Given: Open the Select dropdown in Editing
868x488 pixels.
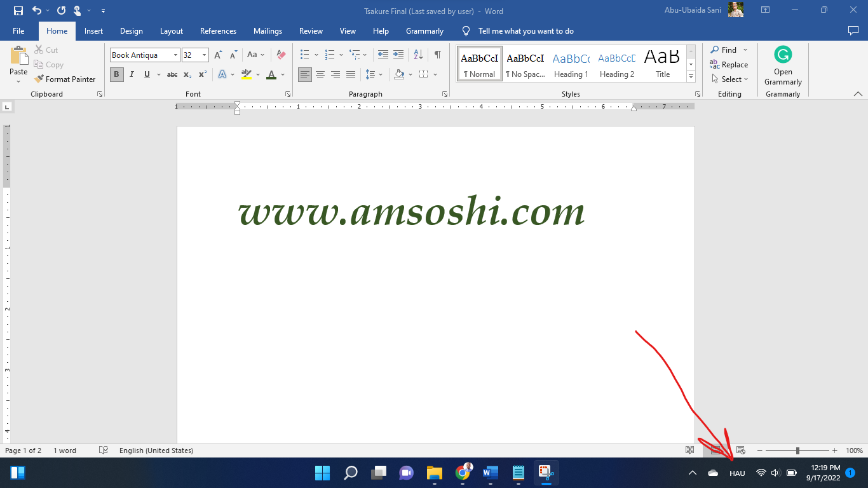Looking at the screenshot, I should [x=729, y=79].
